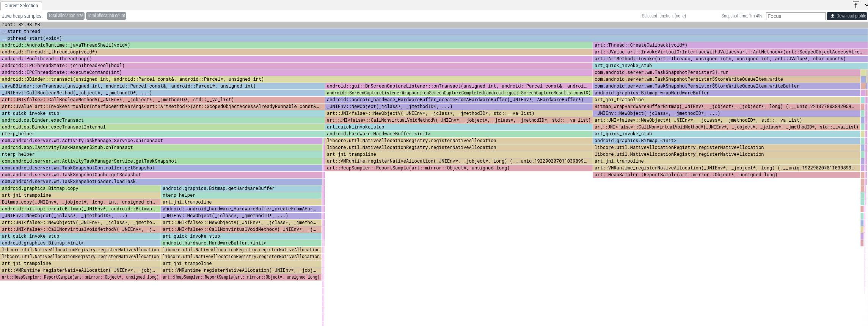Select the art::JNI<false>::CallBooleanMethodV frame
Screen dimensions: 868x326
[162, 100]
